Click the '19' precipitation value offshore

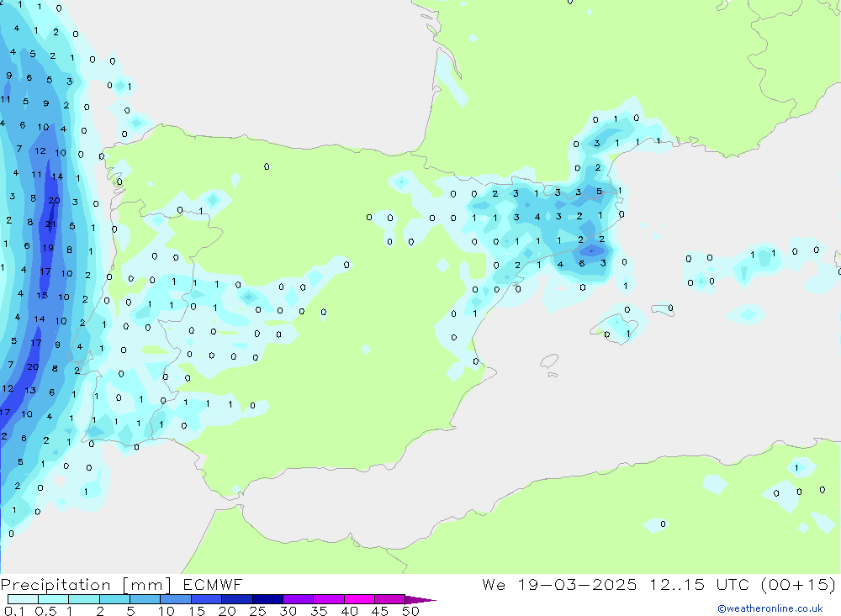tap(48, 248)
